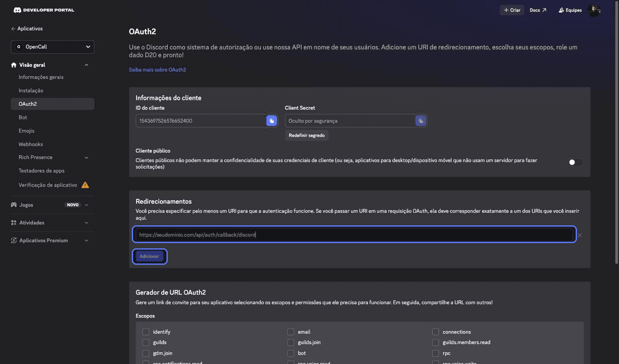Follow the Saiba mais sobre OAuth2 link
The width and height of the screenshot is (619, 364).
[x=157, y=70]
